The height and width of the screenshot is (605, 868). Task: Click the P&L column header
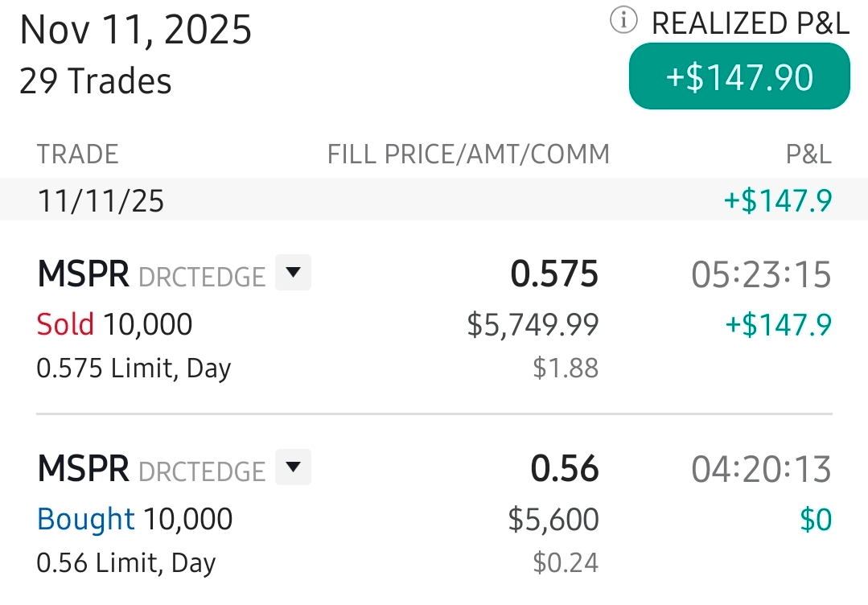coord(808,154)
